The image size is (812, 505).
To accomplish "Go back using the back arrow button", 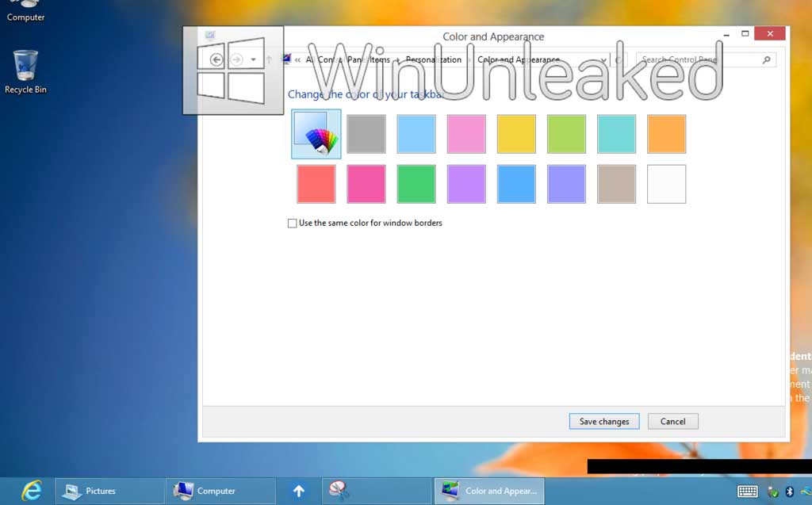I will click(x=216, y=59).
